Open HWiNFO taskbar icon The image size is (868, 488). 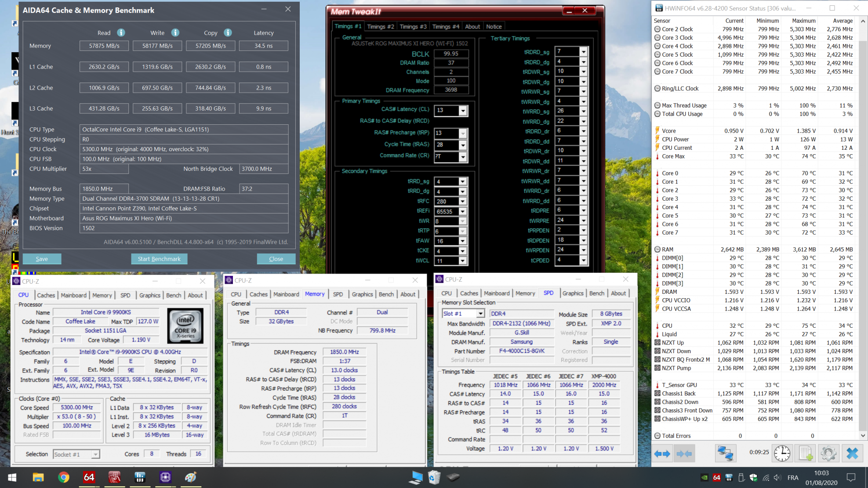[x=140, y=477]
